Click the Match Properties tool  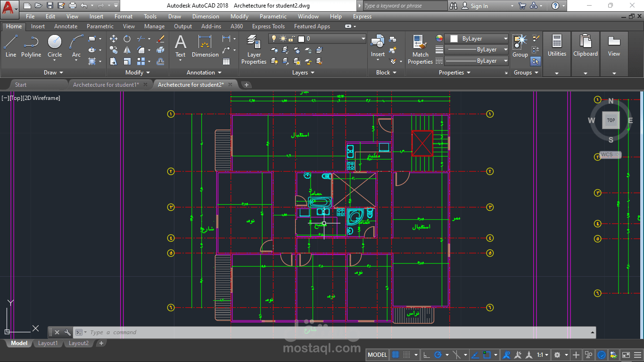420,49
